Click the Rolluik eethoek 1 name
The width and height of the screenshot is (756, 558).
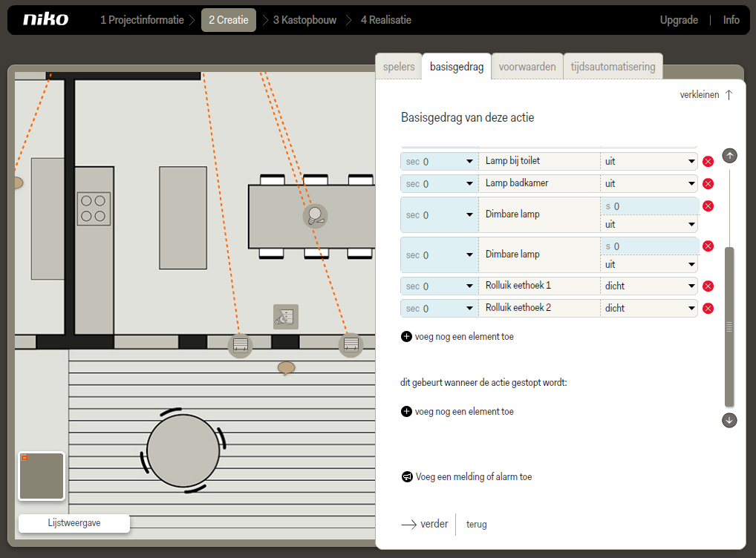(518, 285)
